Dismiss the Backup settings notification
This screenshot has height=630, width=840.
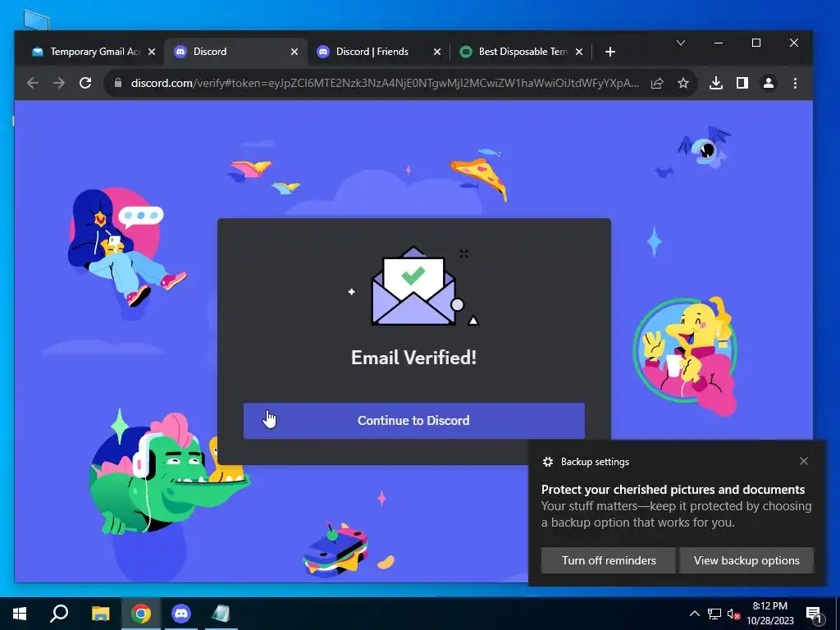click(804, 461)
